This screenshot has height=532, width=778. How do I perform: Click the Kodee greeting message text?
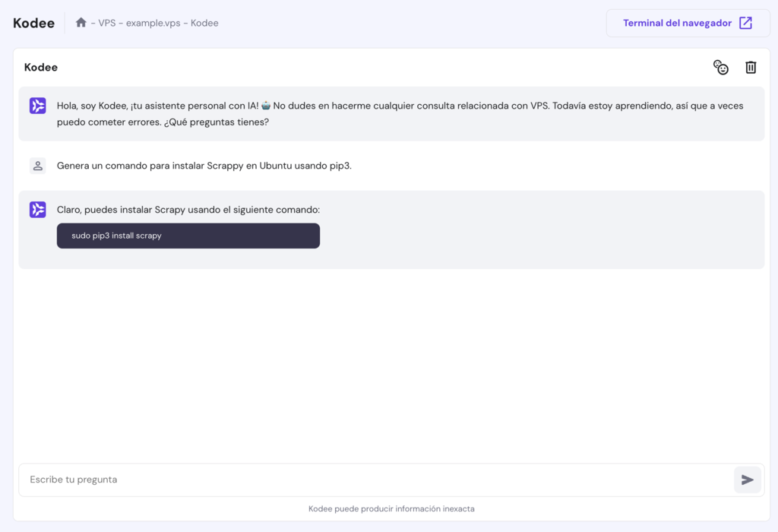point(400,113)
